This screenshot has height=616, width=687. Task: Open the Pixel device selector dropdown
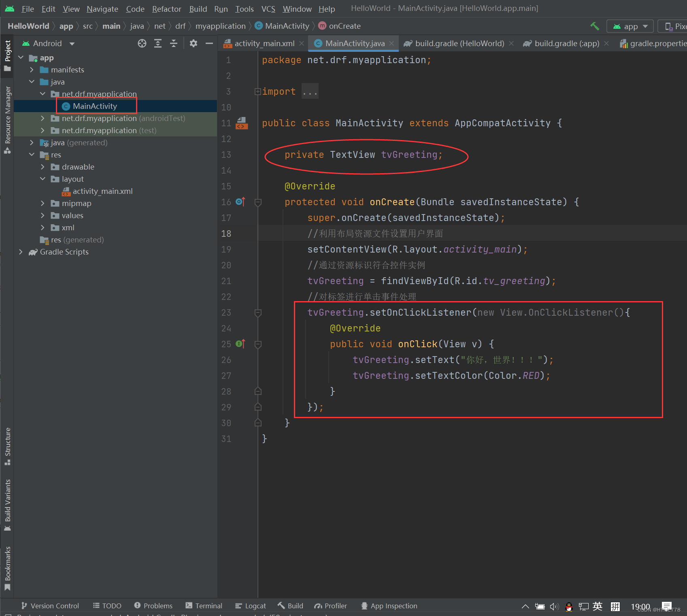[673, 26]
